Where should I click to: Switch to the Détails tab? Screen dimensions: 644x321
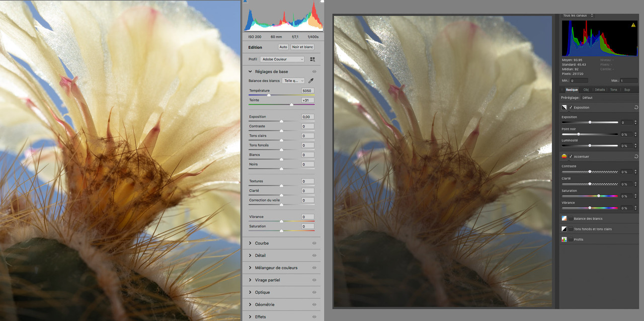coord(600,90)
